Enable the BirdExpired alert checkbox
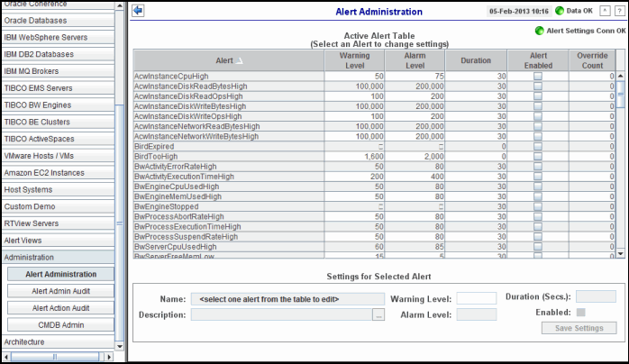The width and height of the screenshot is (629, 364). point(538,146)
